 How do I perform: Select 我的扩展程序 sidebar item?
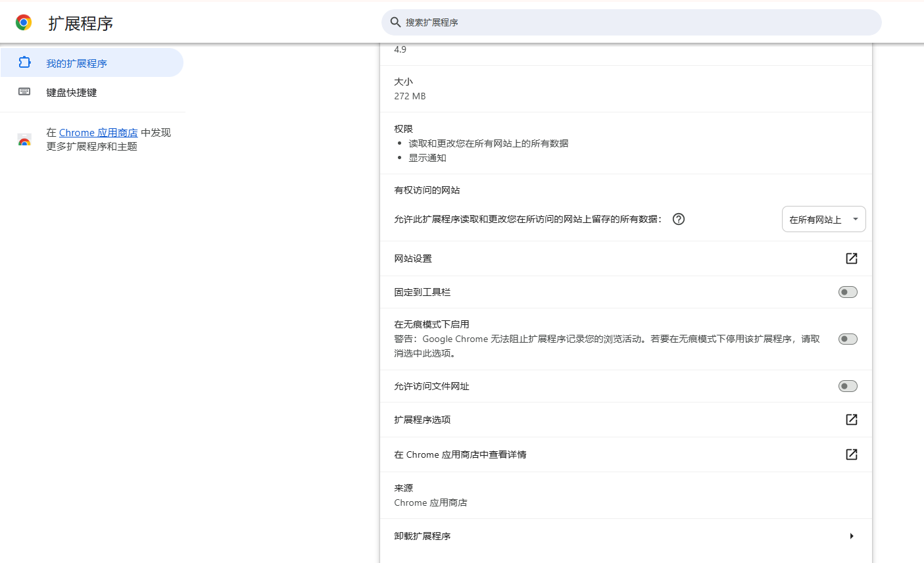coord(91,62)
